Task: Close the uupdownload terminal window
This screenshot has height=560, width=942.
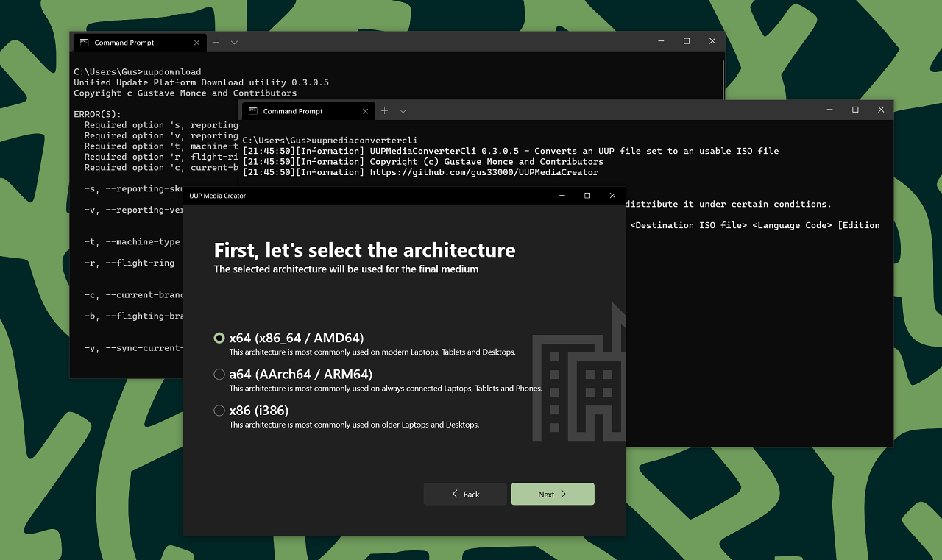Action: tap(712, 41)
